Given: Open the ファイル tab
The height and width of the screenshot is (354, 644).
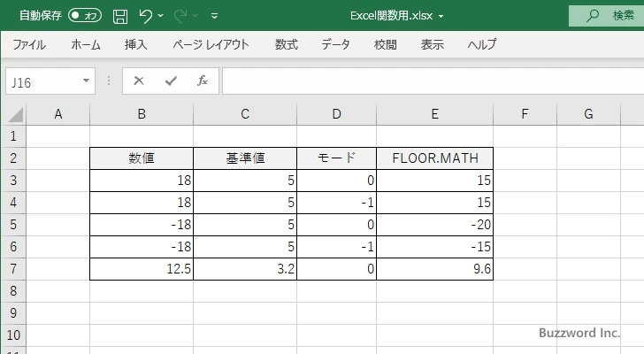Looking at the screenshot, I should [29, 44].
